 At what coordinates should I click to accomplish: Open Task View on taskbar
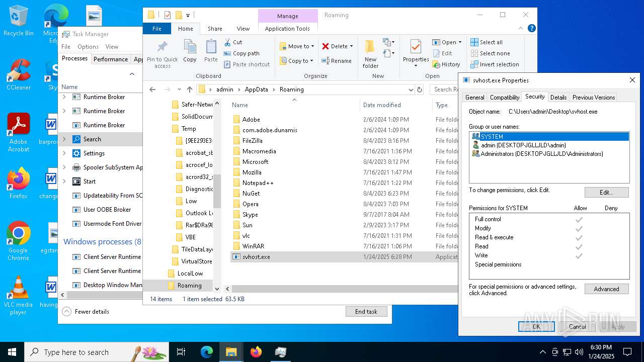coord(181,352)
